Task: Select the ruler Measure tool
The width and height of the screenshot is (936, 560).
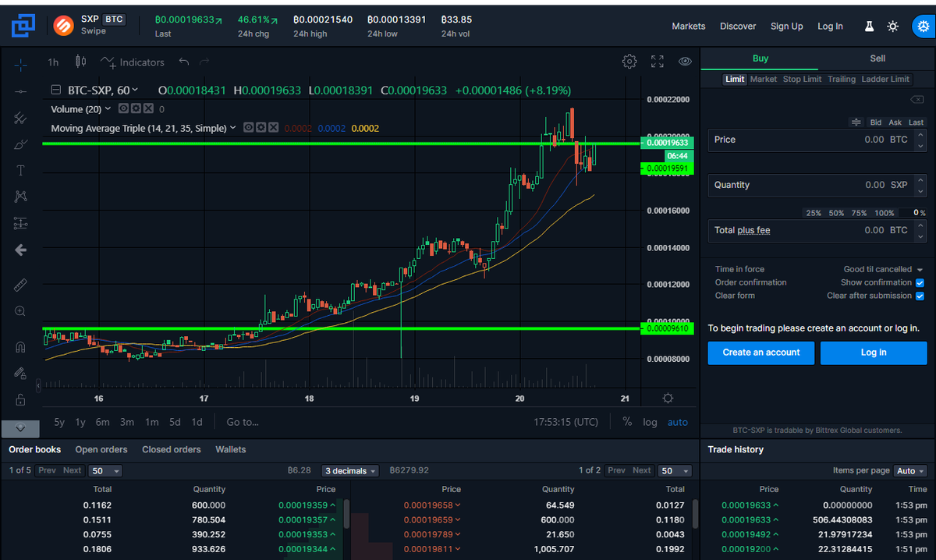Action: click(21, 285)
